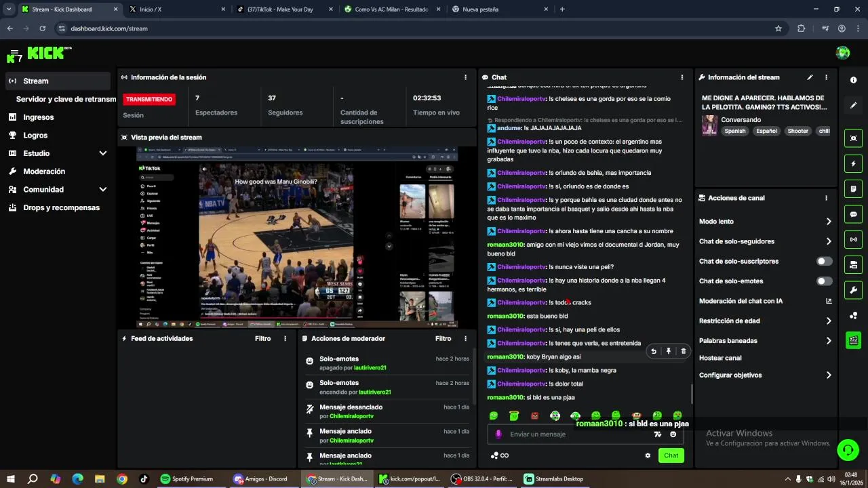The image size is (868, 488).
Task: Delete the highlighted romaan3010 chat message
Action: click(683, 351)
